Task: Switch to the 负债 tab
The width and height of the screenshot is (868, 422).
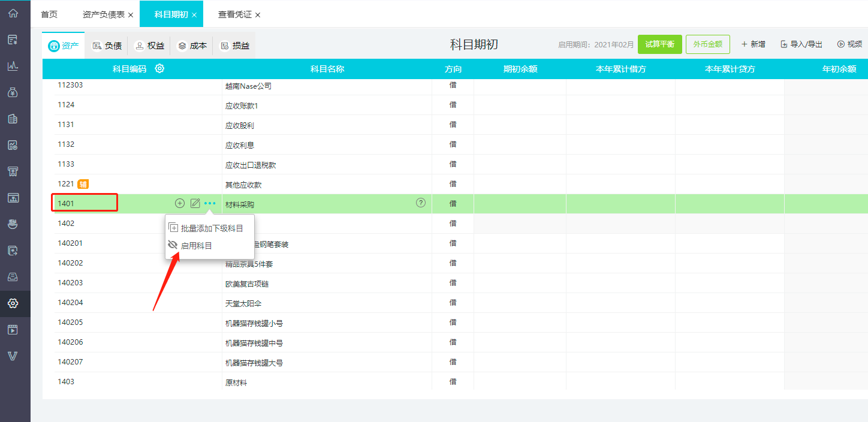Action: (x=107, y=46)
